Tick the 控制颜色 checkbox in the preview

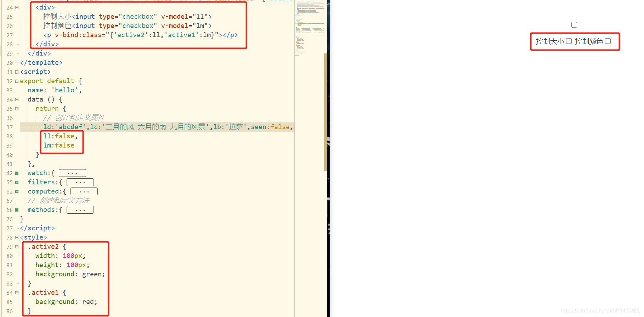click(x=608, y=41)
